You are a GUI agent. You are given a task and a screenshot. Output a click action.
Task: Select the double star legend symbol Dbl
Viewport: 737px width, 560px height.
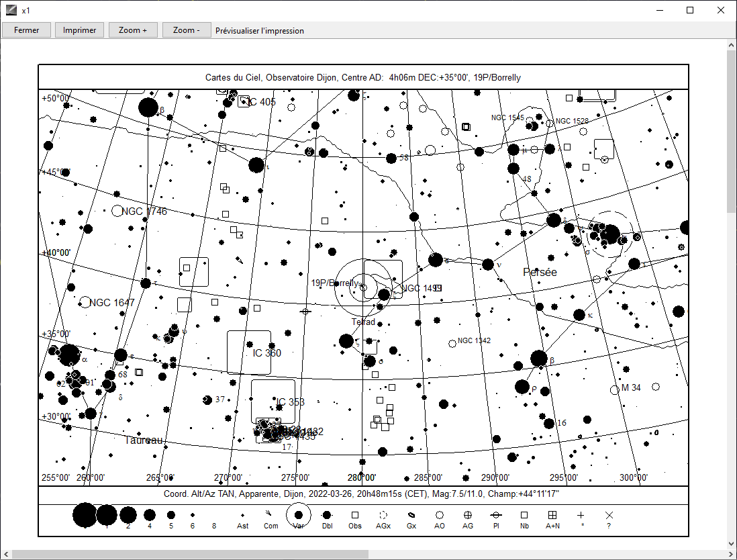tap(327, 515)
